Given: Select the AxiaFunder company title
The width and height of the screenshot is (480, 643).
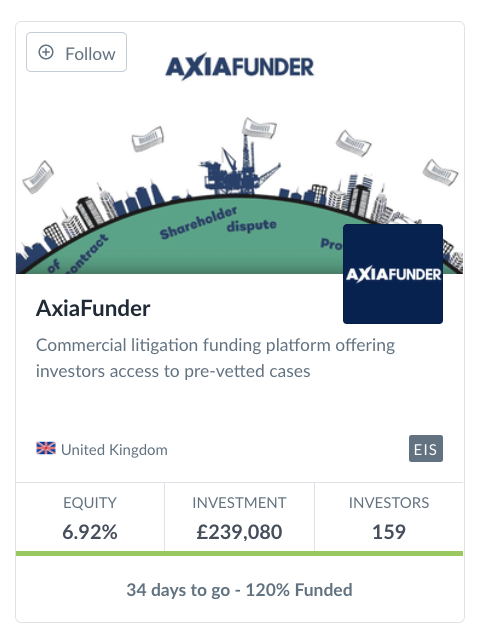Looking at the screenshot, I should (93, 308).
